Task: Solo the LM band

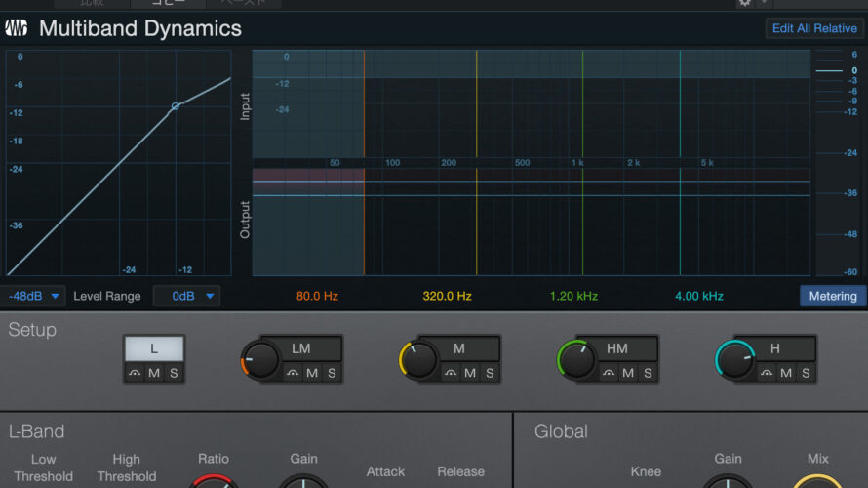Action: pos(332,374)
